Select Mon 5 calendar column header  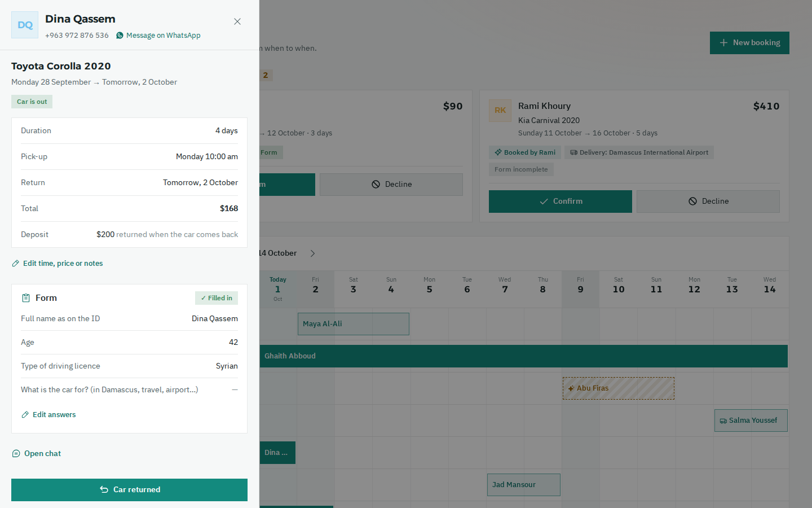[x=429, y=289]
